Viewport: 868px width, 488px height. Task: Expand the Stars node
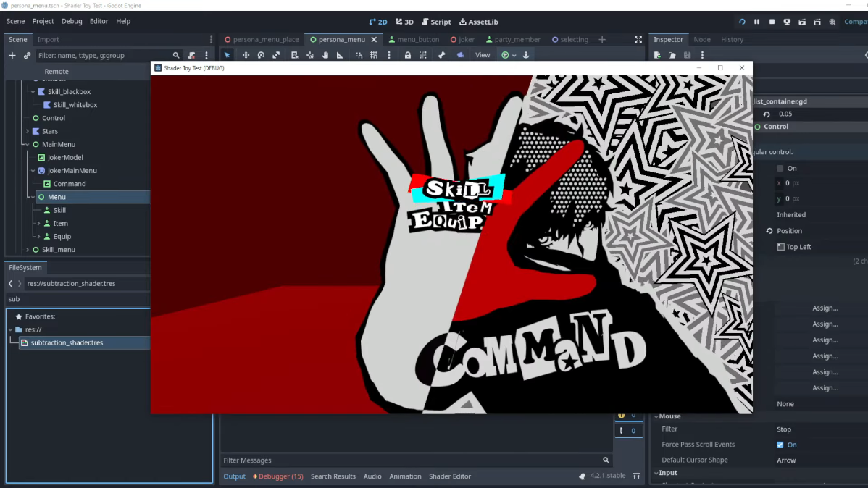pos(27,131)
